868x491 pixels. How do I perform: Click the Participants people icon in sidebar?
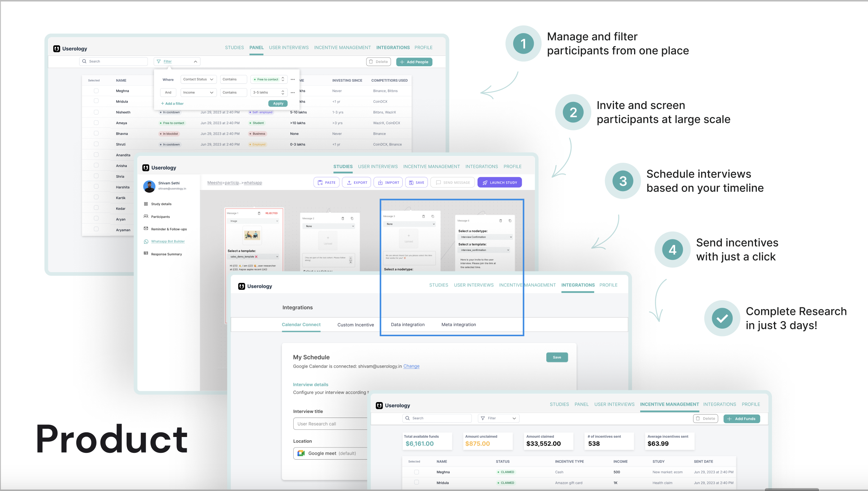146,216
